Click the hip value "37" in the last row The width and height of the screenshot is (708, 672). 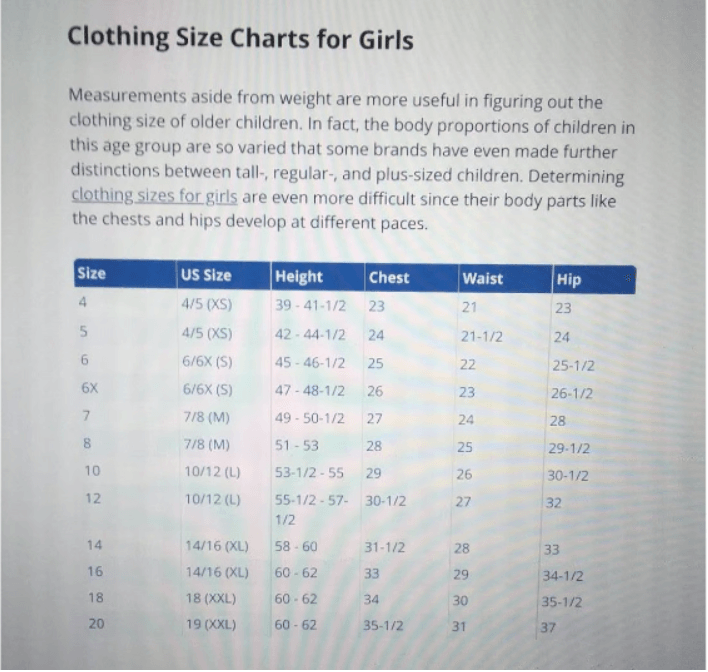(547, 628)
